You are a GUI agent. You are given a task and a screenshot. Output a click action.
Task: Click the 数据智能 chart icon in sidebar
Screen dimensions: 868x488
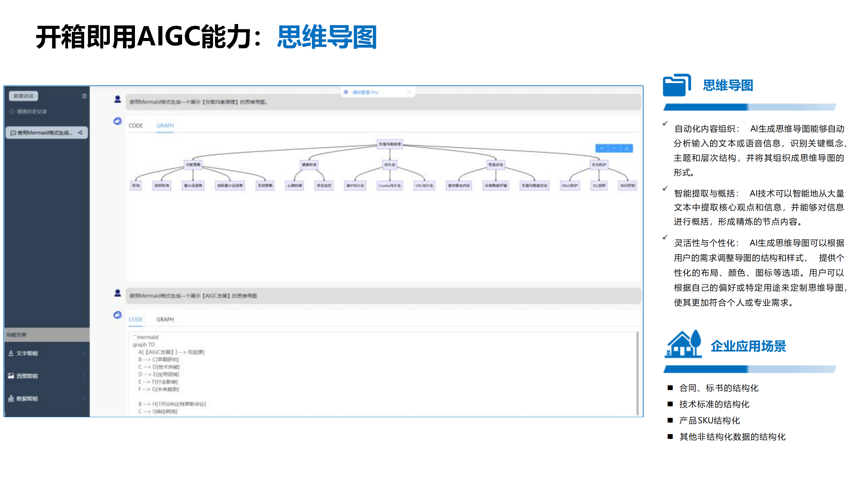(11, 398)
